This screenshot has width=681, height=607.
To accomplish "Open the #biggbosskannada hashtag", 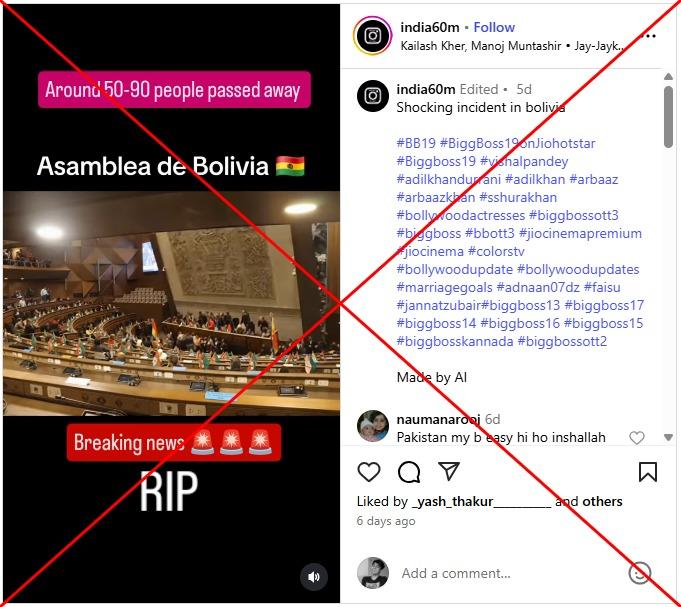I will coord(455,341).
